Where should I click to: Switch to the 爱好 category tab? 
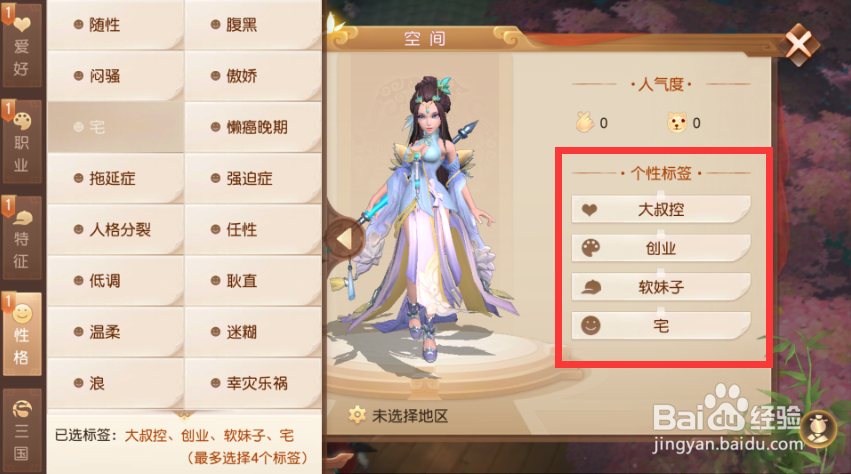[21, 45]
